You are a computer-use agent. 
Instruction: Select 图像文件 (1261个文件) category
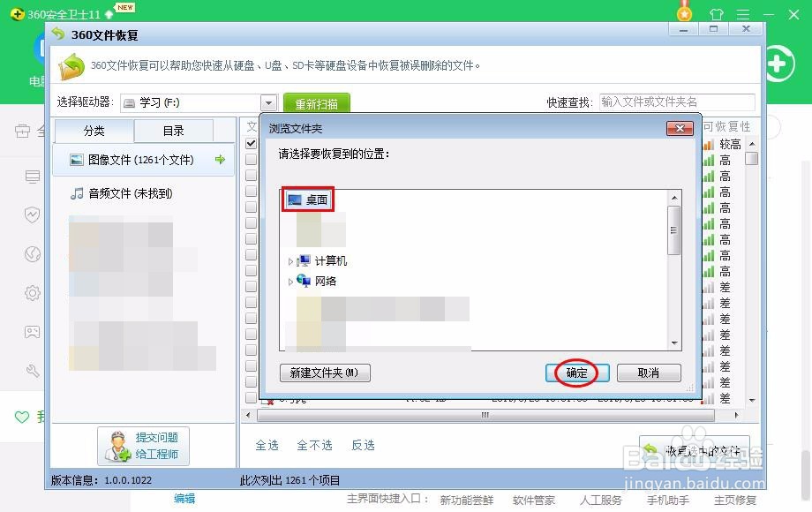[144, 160]
